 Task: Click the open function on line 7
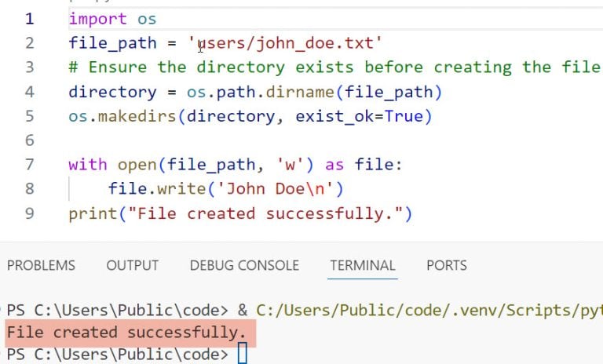[137, 165]
